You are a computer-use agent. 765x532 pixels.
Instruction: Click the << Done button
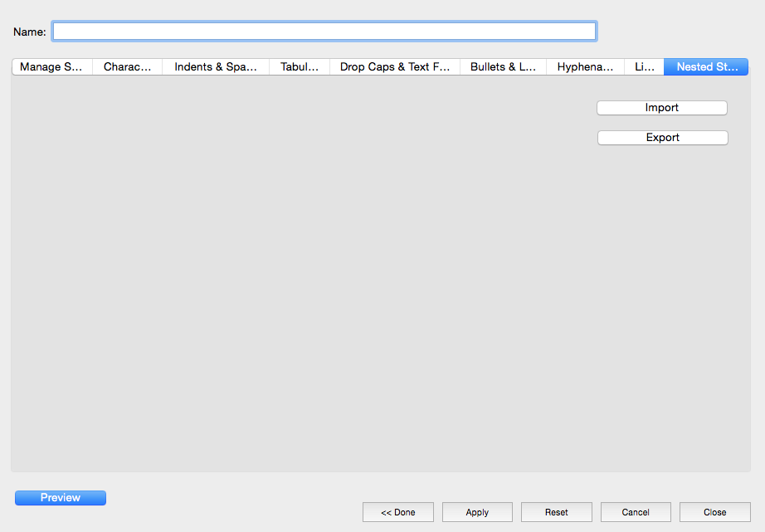click(x=398, y=512)
